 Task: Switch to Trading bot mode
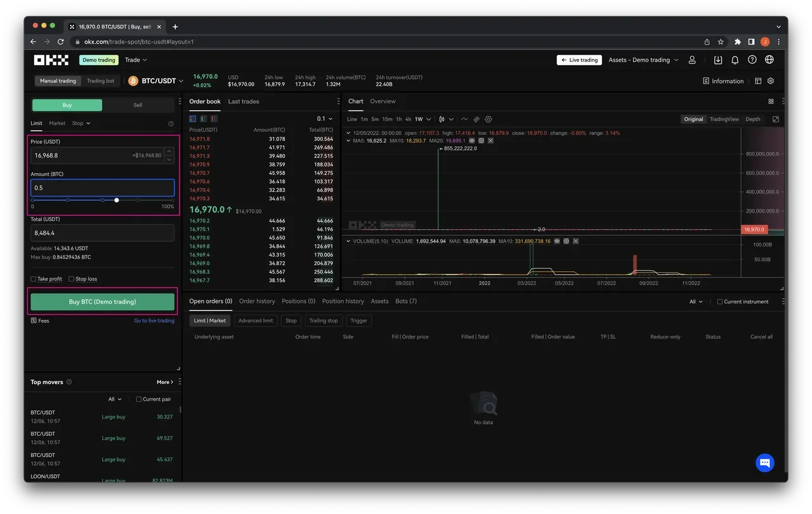pyautogui.click(x=100, y=81)
